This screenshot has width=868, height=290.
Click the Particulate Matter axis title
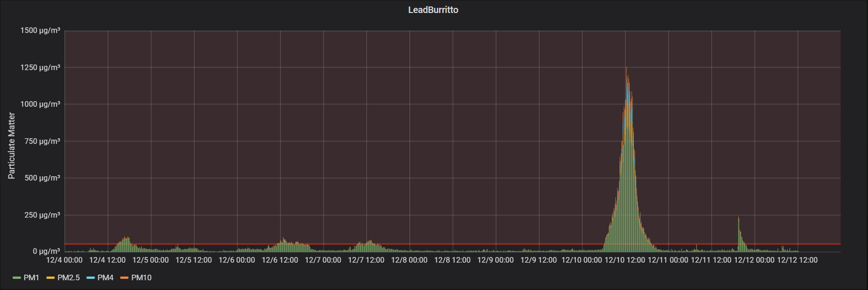12,145
